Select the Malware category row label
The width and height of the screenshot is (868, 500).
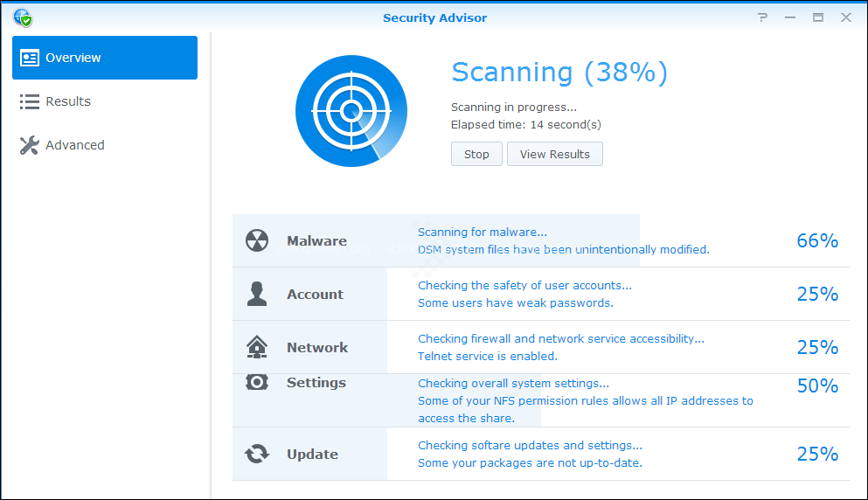[x=316, y=241]
